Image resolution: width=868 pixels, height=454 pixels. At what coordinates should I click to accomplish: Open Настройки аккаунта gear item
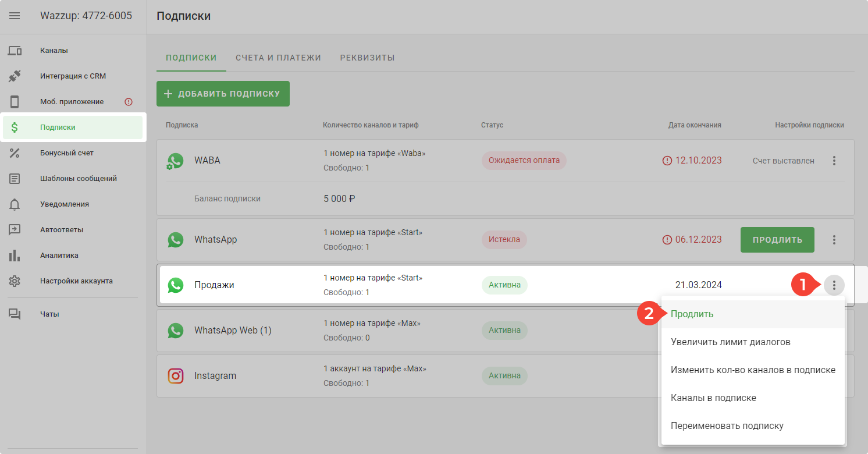(76, 281)
